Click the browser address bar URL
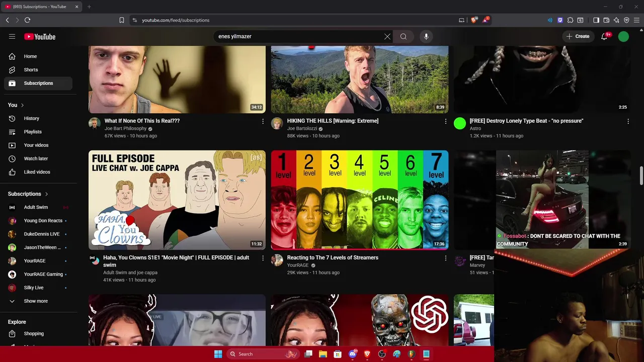Screen dimensions: 644x362 [176, 20]
